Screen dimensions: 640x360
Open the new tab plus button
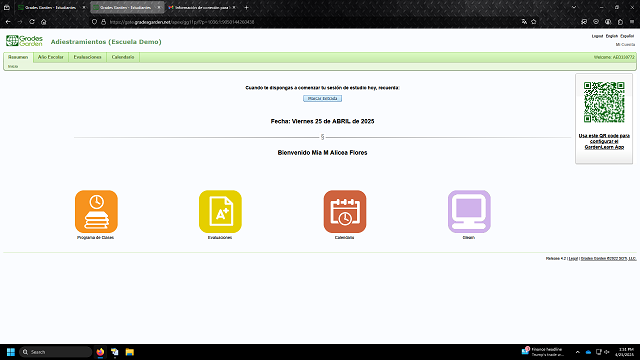(x=246, y=7)
